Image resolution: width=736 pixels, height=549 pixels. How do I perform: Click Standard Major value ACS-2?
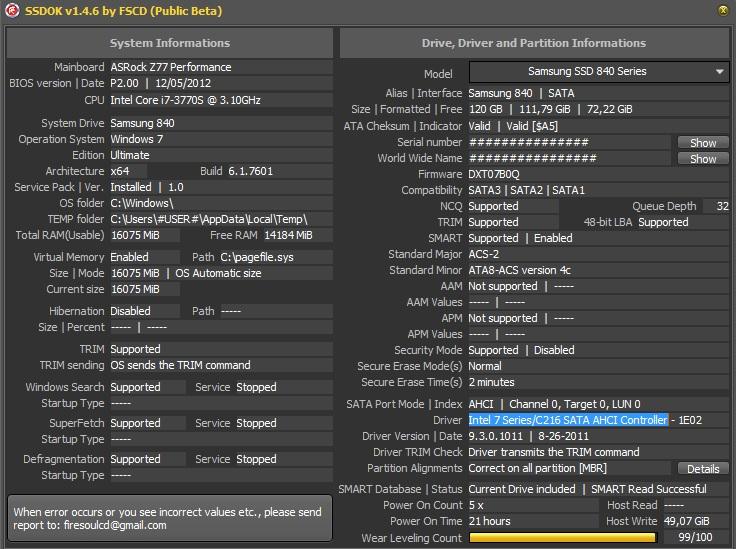coord(483,254)
